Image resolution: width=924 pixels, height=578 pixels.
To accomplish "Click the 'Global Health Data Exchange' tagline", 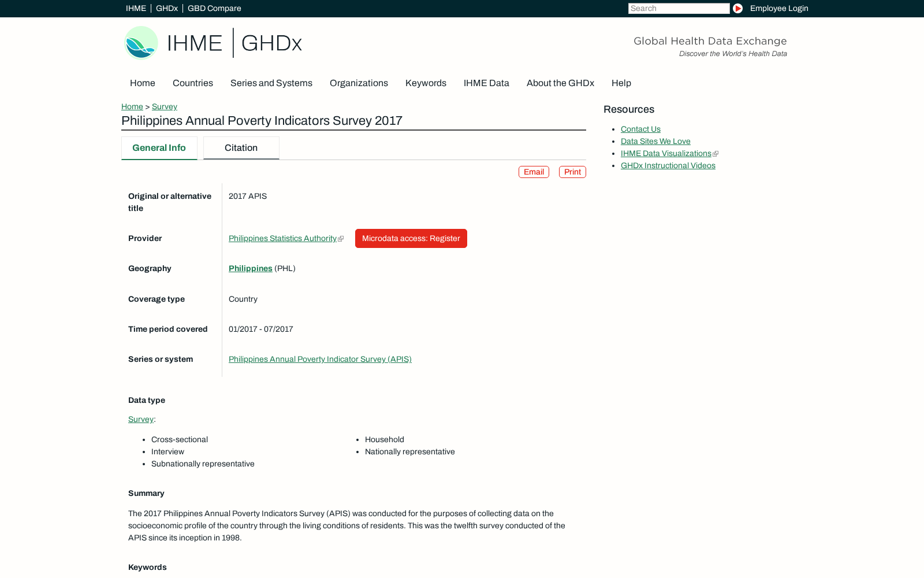I will 710,41.
